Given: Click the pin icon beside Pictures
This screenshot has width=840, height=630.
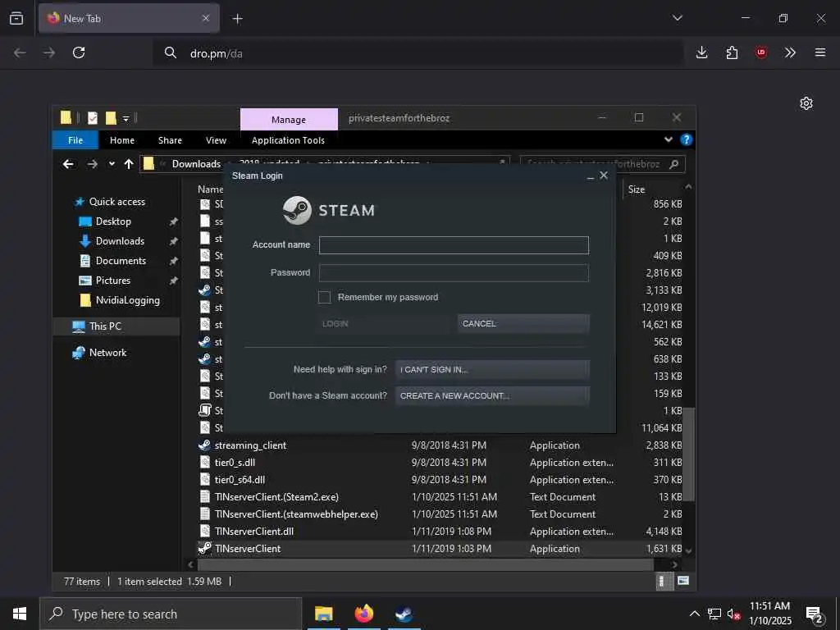Looking at the screenshot, I should (173, 281).
